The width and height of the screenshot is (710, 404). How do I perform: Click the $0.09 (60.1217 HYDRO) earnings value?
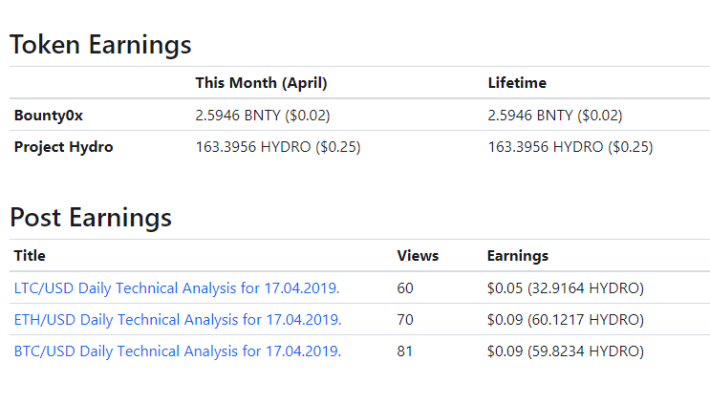(565, 320)
